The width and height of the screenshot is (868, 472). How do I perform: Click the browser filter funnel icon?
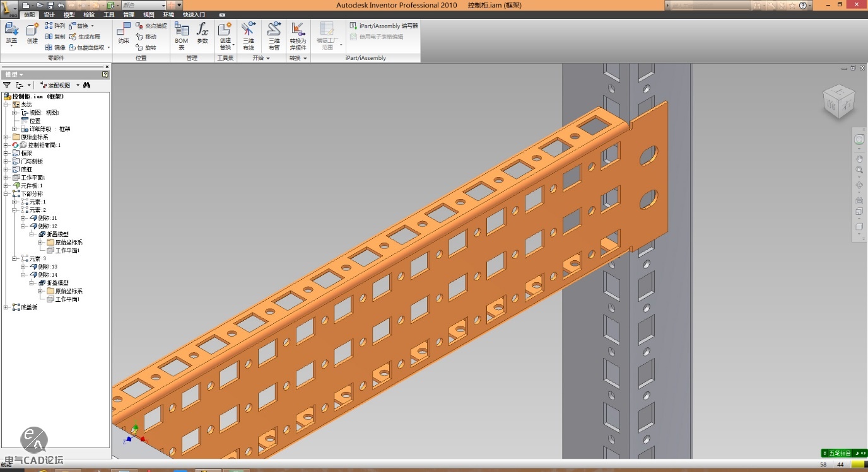click(6, 85)
